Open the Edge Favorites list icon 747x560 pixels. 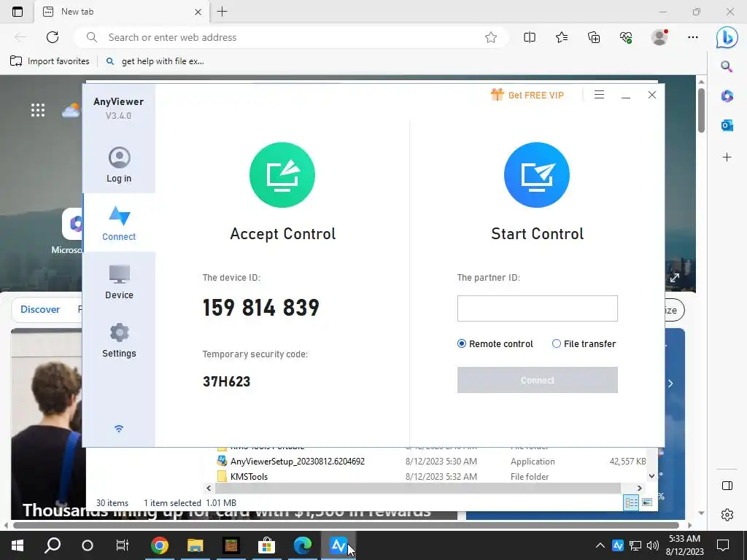click(x=562, y=37)
